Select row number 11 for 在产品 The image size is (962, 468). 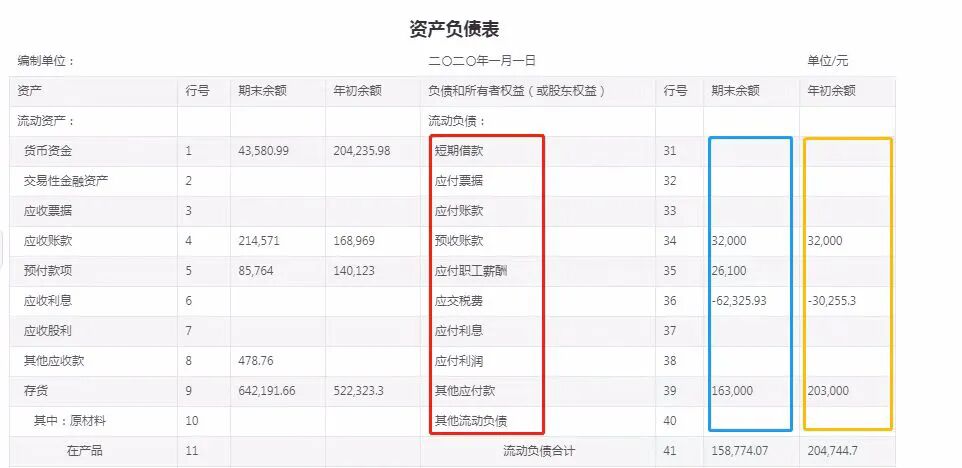[x=191, y=451]
